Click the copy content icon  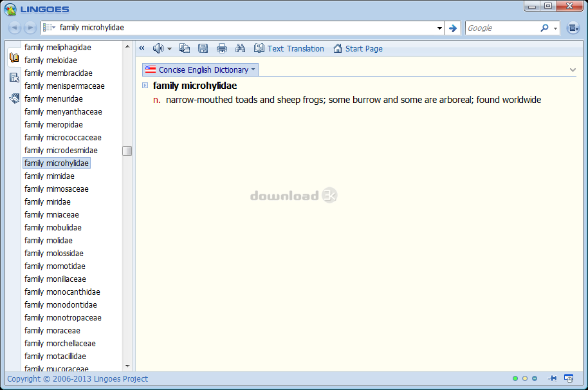point(185,48)
